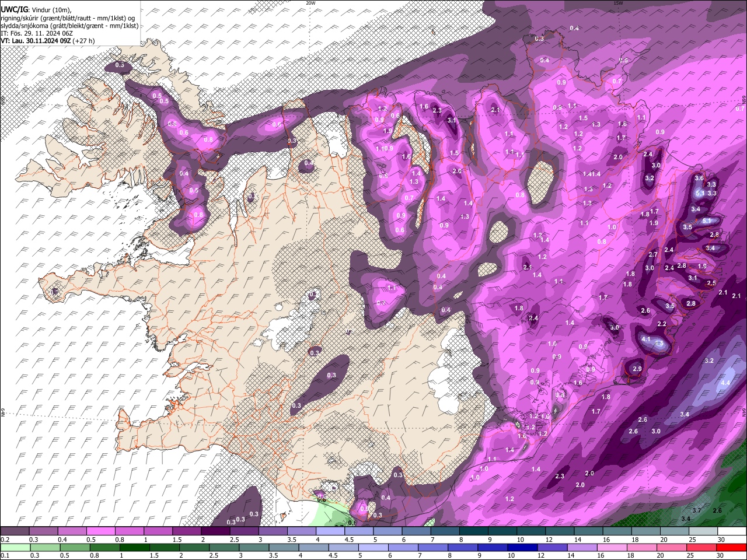
Task: Click the 2.7 precipitation value on the map
Action: tap(653, 254)
